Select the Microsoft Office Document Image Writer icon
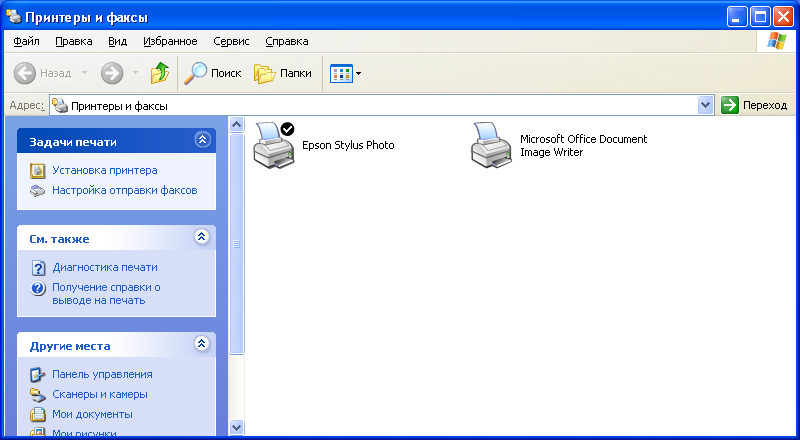The height and width of the screenshot is (440, 800). [x=491, y=145]
